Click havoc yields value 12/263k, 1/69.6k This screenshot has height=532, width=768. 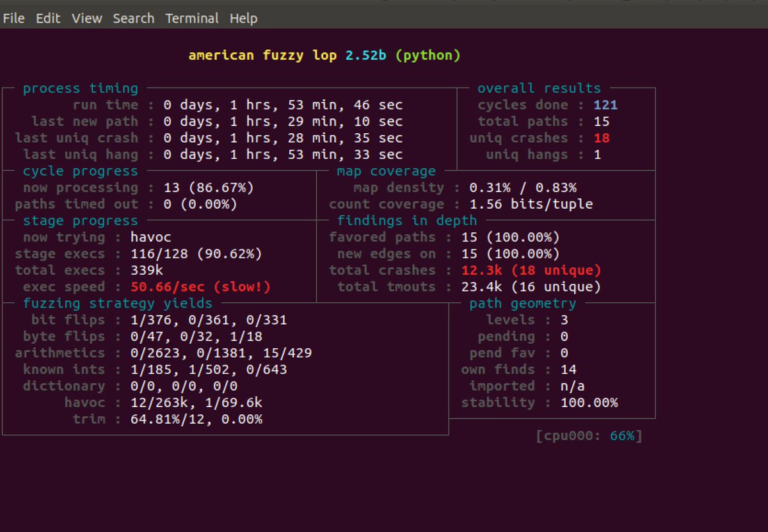point(196,403)
